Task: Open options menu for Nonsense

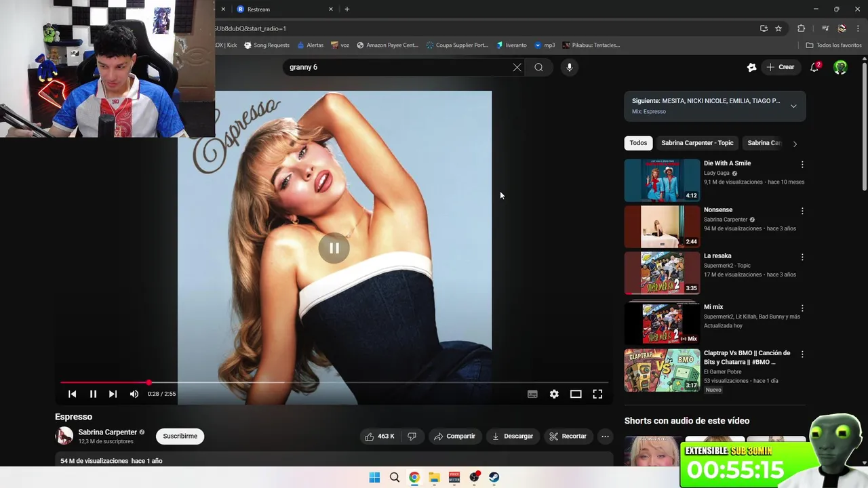Action: tap(802, 211)
